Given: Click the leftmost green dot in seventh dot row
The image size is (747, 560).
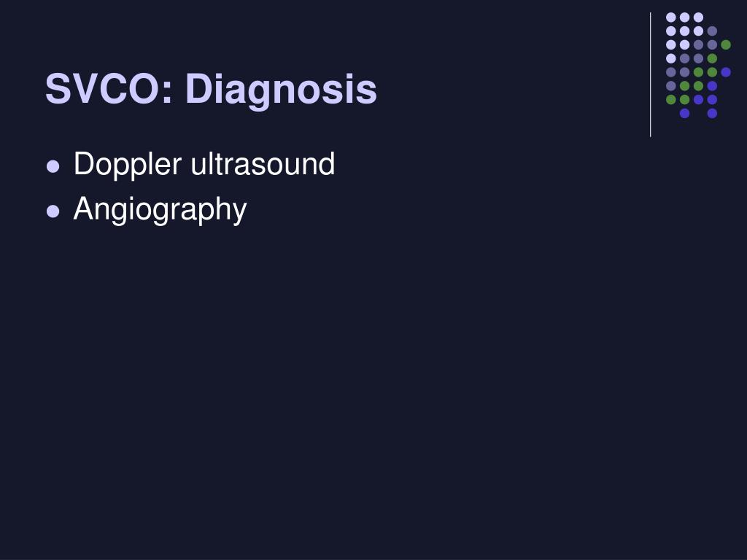Looking at the screenshot, I should pyautogui.click(x=671, y=99).
